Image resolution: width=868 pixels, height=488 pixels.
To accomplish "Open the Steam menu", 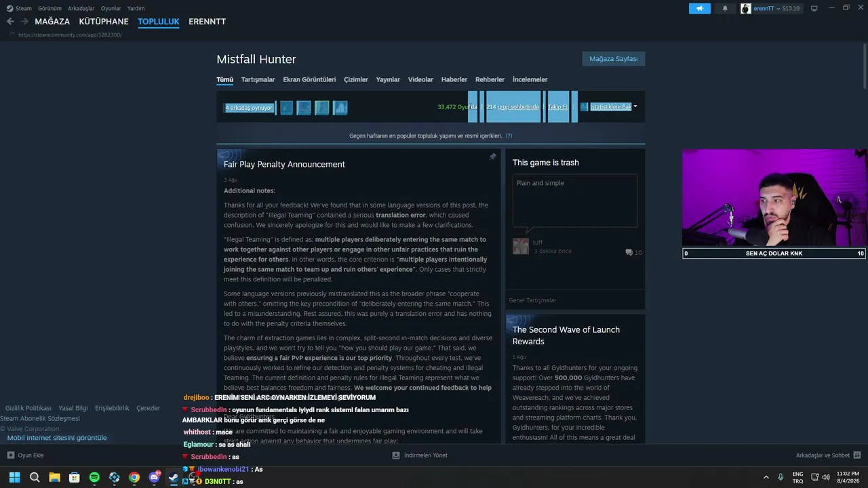I will pos(24,8).
